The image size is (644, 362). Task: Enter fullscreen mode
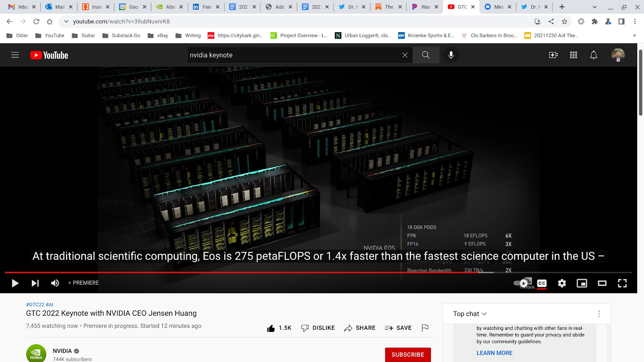[622, 283]
